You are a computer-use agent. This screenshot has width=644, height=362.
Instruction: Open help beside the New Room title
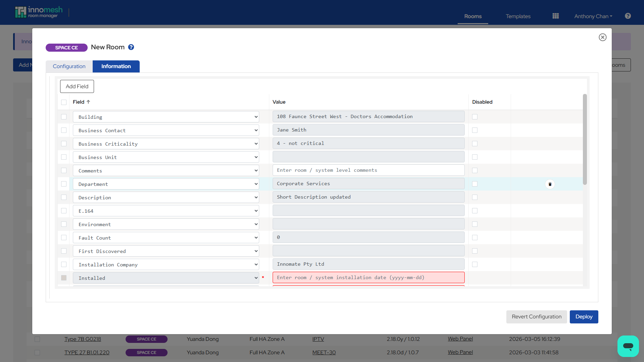coord(131,47)
